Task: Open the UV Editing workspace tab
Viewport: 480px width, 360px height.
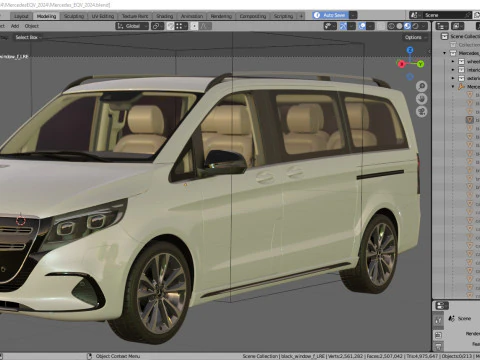Action: tap(103, 16)
